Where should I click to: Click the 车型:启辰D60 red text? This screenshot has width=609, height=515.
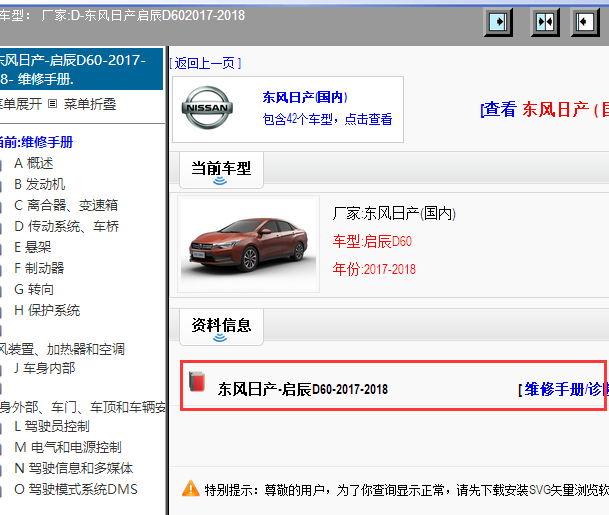click(x=372, y=241)
